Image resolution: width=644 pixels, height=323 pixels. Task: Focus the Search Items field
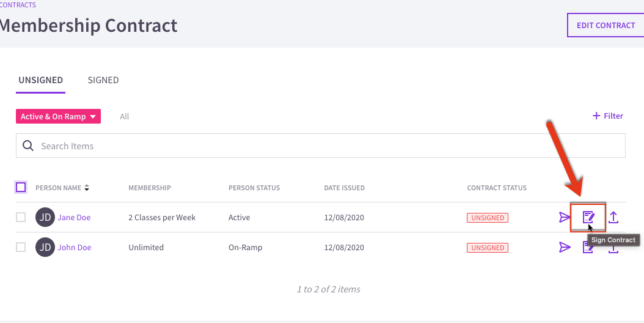[x=320, y=146]
